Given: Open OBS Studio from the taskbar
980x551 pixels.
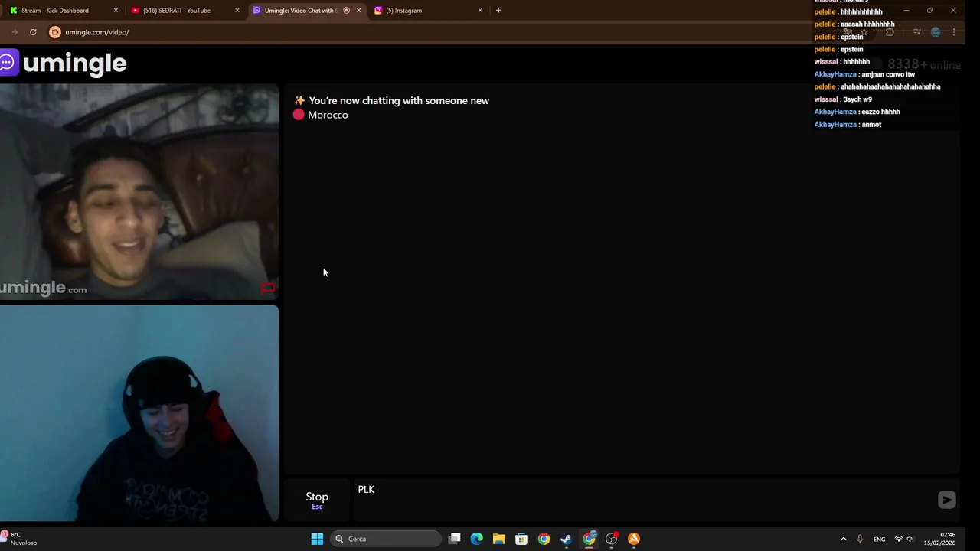Looking at the screenshot, I should click(x=611, y=539).
